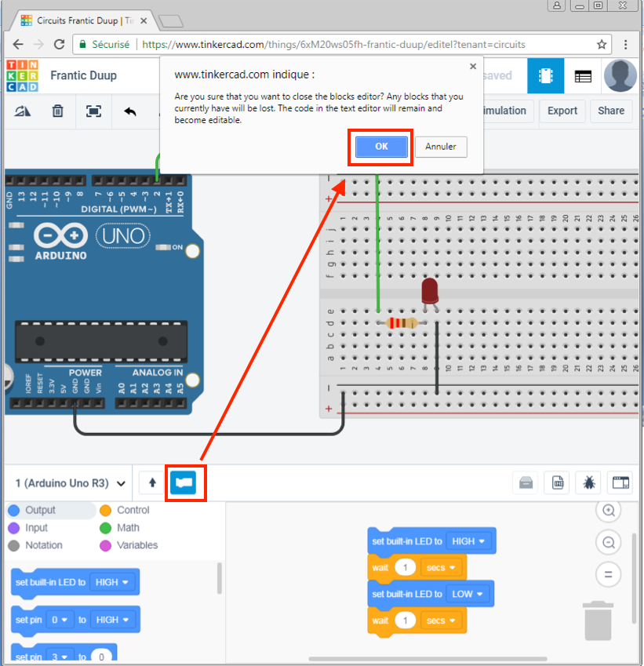Select the resistor on the breadboard

(x=402, y=323)
